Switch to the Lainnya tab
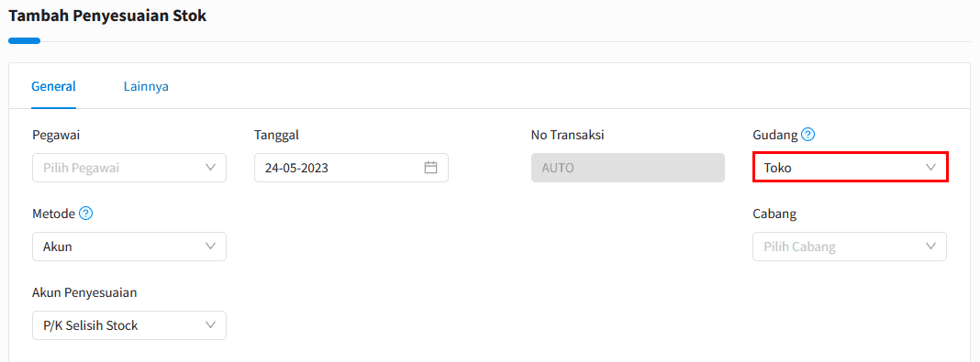Image resolution: width=980 pixels, height=362 pixels. point(146,86)
